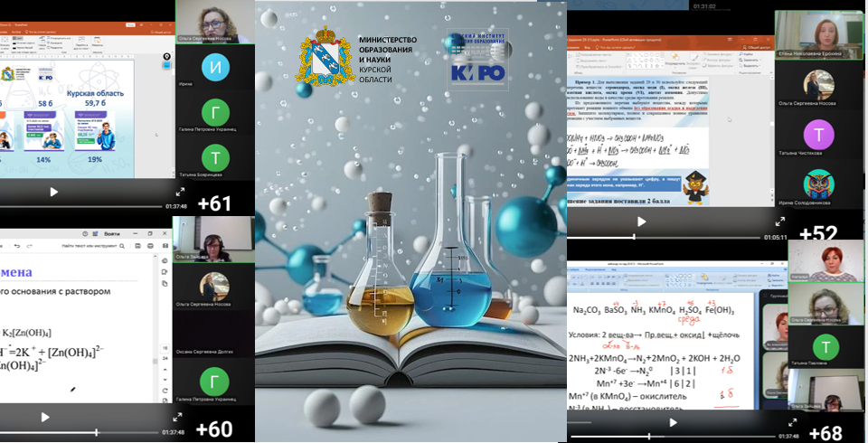Screen dimensions: 868x443
Task: Open the +52 hidden participants tile
Action: point(819,233)
